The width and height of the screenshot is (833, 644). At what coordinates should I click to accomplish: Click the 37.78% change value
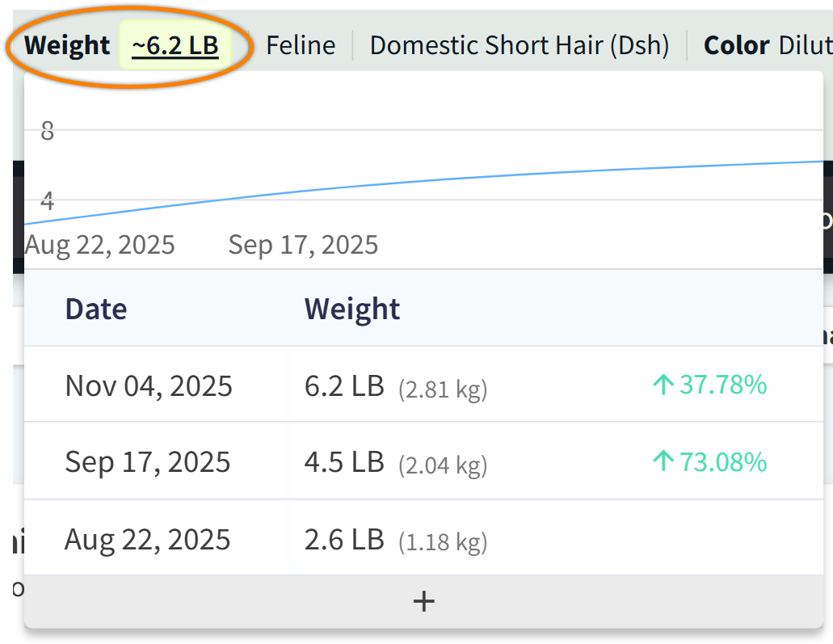[722, 385]
